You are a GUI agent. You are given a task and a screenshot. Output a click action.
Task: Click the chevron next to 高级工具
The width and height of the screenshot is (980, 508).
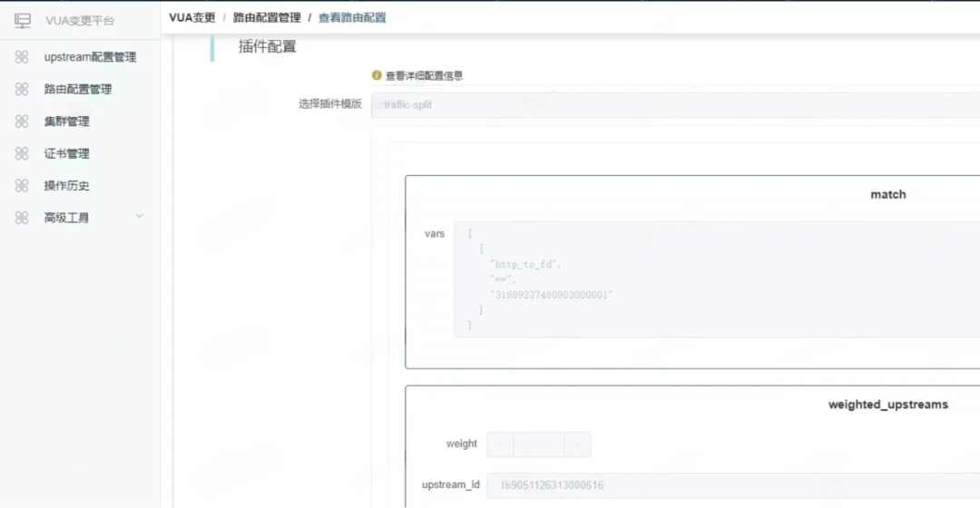[140, 216]
